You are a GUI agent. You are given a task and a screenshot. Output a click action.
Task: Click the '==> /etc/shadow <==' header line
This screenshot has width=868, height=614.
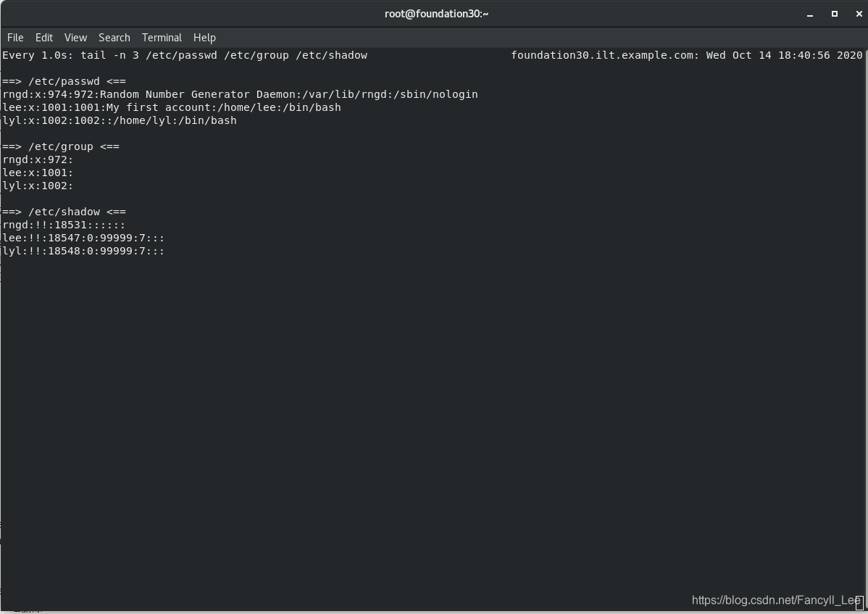tap(64, 212)
